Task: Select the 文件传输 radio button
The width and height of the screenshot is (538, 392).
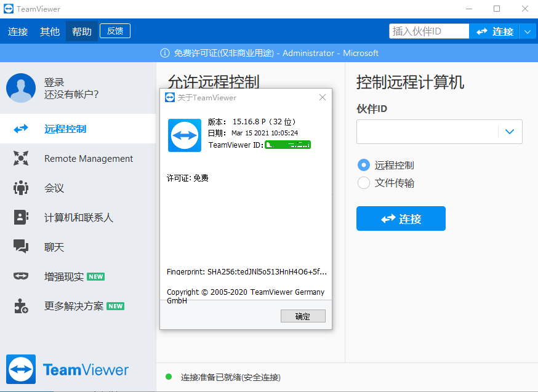Action: tap(364, 183)
